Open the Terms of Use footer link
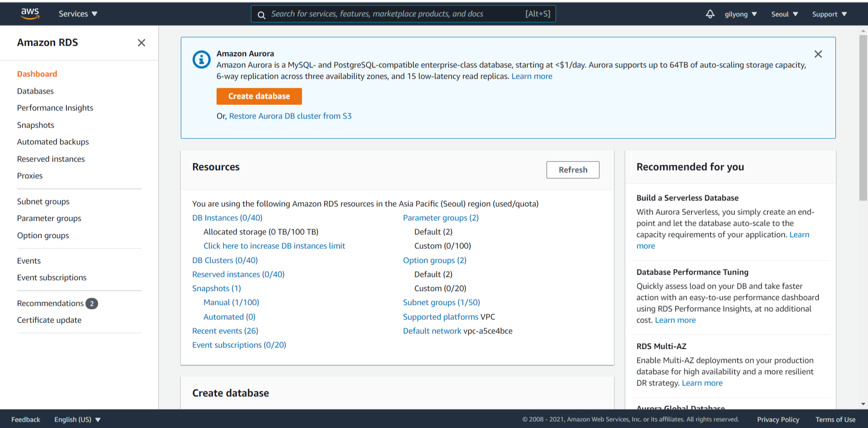This screenshot has width=868, height=428. [x=835, y=419]
